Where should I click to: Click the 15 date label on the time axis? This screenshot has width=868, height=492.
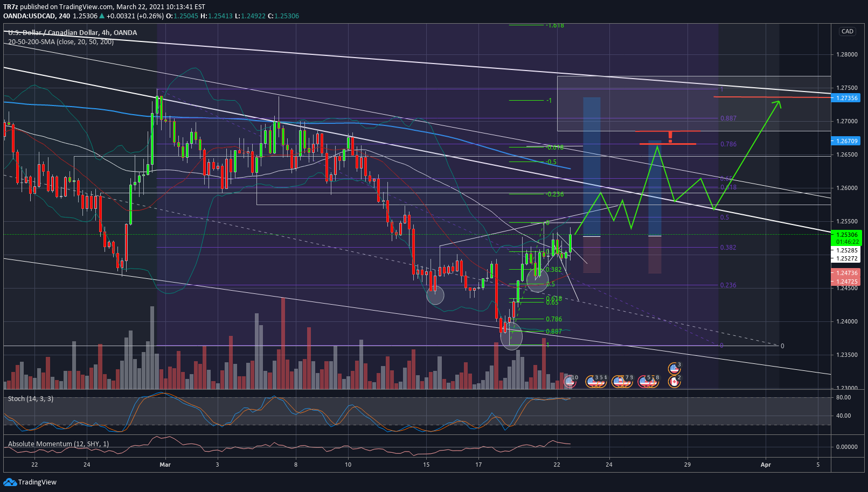pos(426,465)
